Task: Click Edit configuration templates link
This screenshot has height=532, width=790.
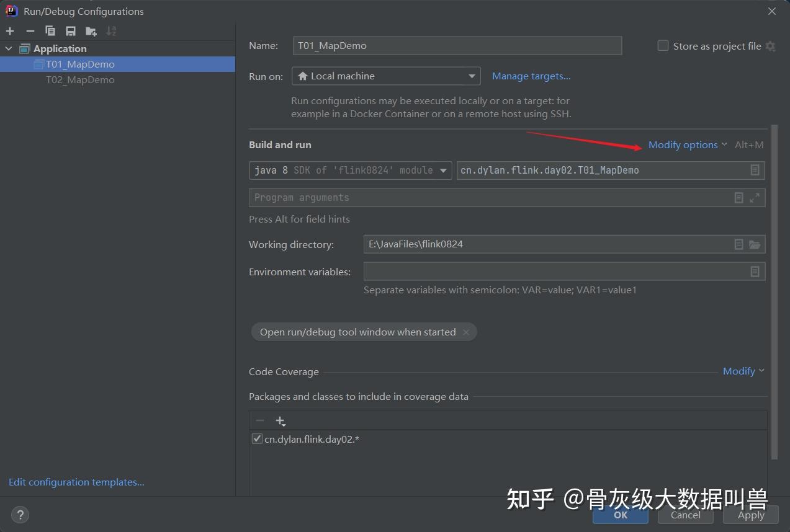Action: pos(76,482)
